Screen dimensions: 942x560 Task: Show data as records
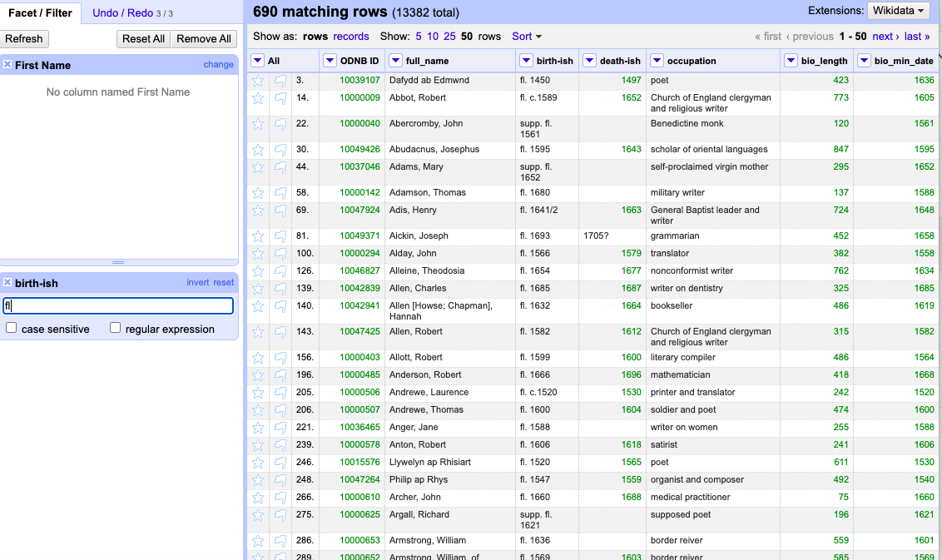(351, 37)
